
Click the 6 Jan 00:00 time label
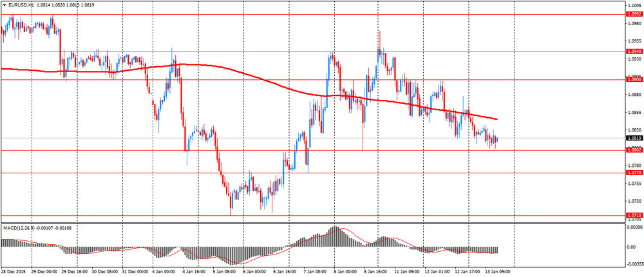[x=254, y=272]
